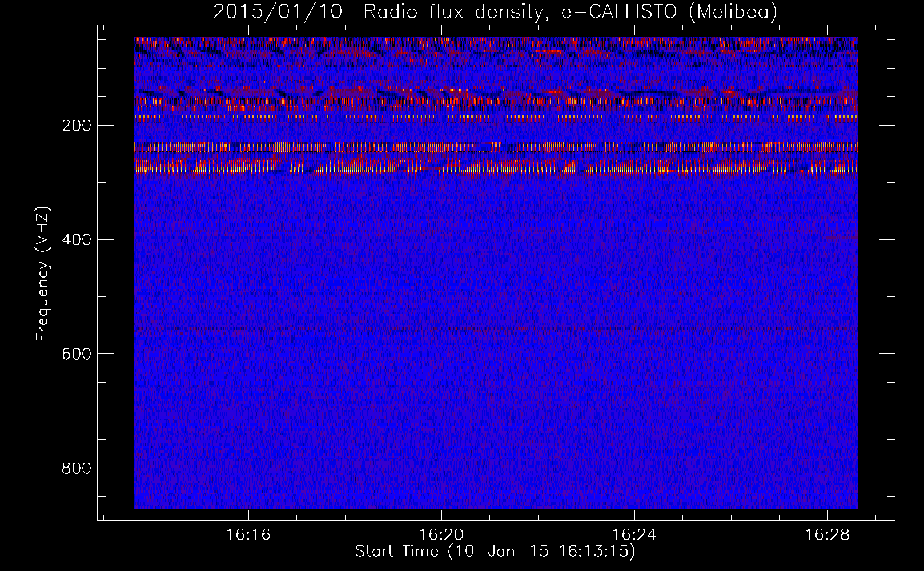The image size is (924, 571).
Task: Click the 16:20 time tick label
Action: point(441,535)
